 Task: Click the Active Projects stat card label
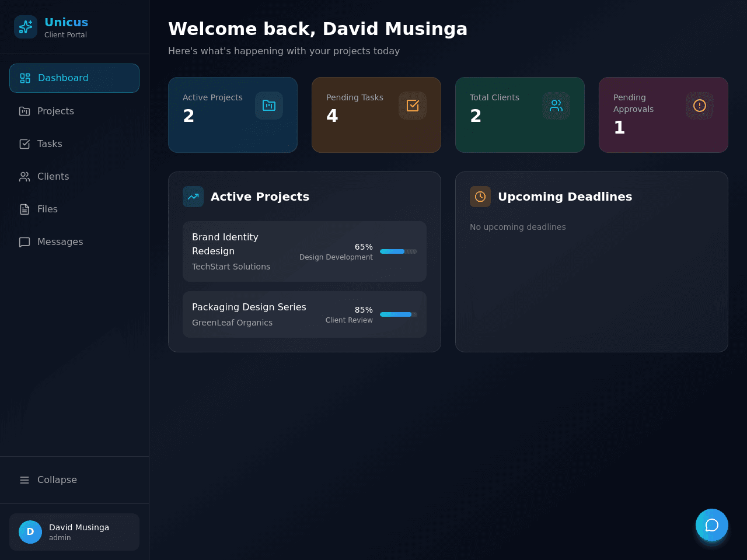click(x=212, y=97)
